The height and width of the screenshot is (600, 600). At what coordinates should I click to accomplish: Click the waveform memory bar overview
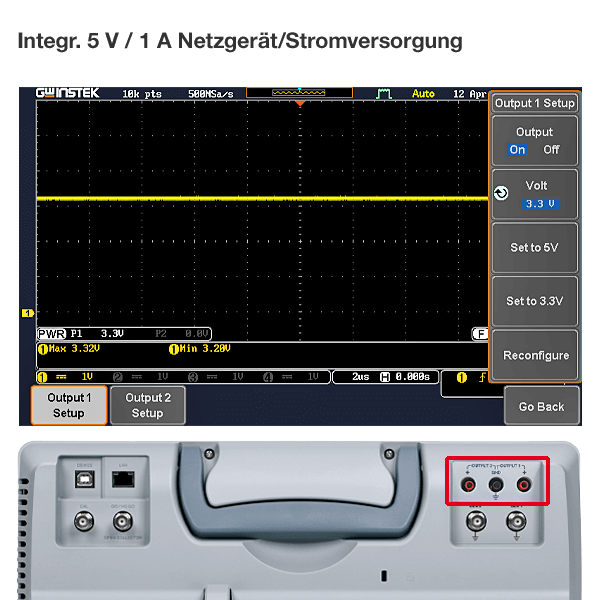299,93
